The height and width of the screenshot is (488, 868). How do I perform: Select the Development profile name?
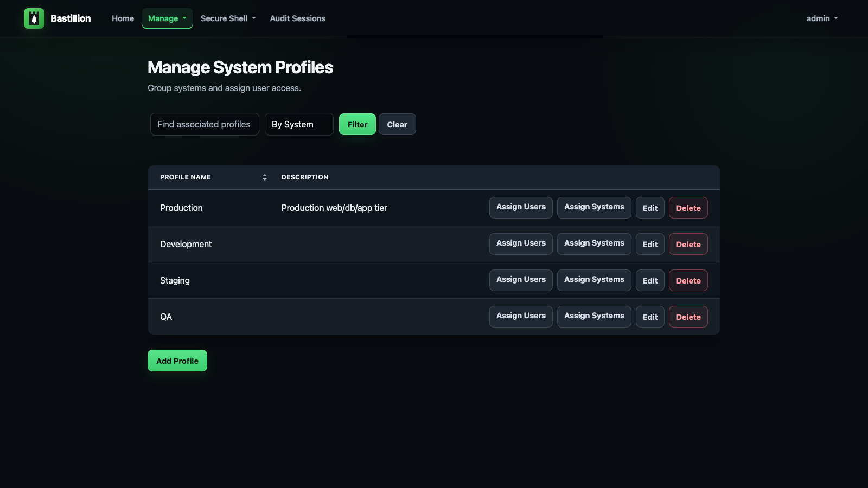tap(186, 244)
